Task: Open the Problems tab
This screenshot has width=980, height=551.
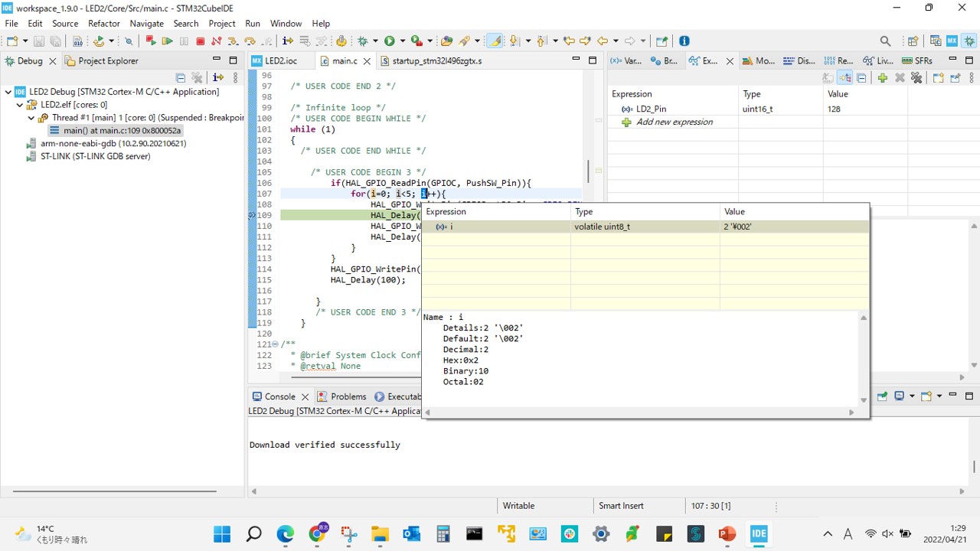Action: [x=342, y=396]
